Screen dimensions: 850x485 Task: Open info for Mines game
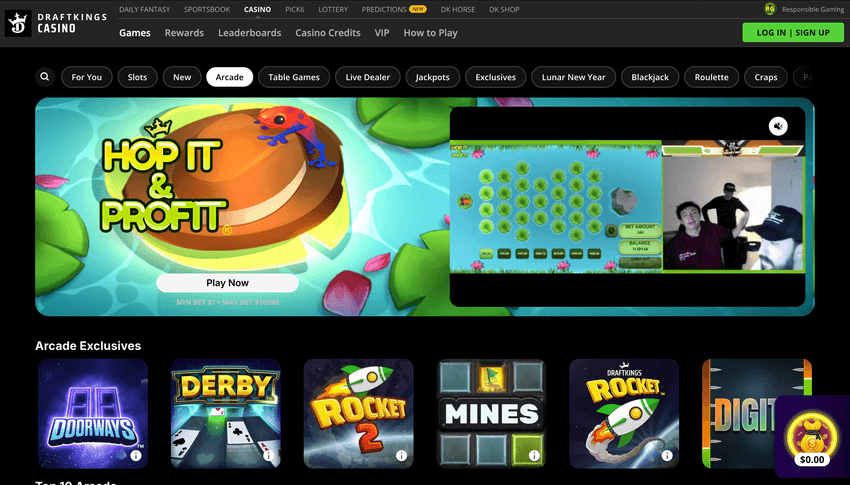[x=534, y=456]
